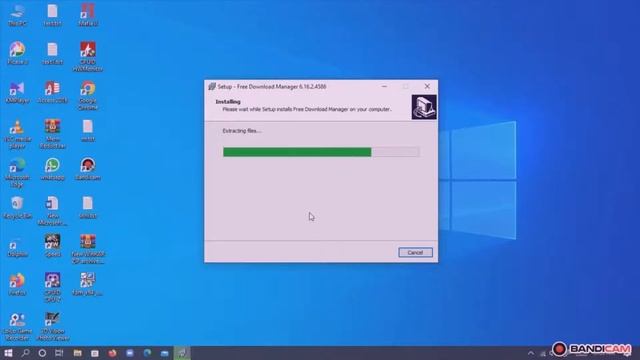The image size is (640, 360).
Task: Launch VLC media player shortcut
Action: 17,134
